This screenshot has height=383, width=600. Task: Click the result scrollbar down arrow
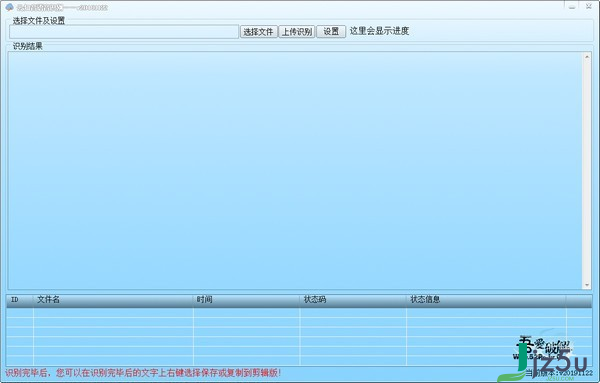[587, 285]
